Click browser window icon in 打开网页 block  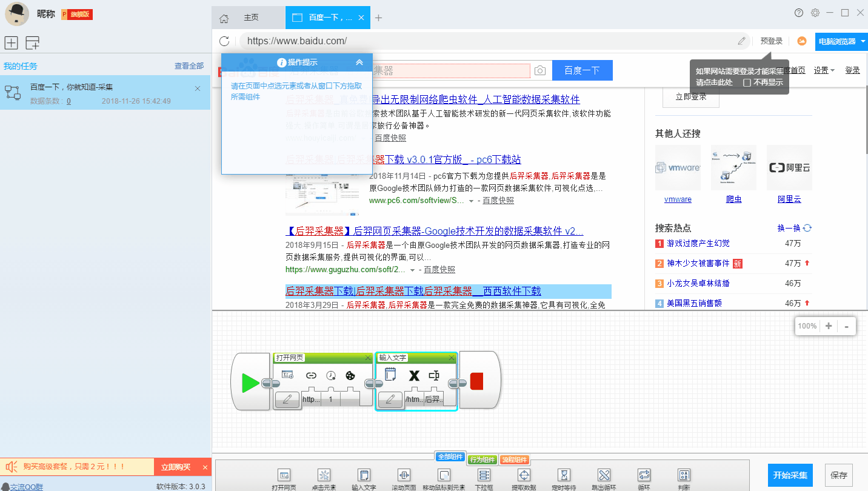click(287, 375)
